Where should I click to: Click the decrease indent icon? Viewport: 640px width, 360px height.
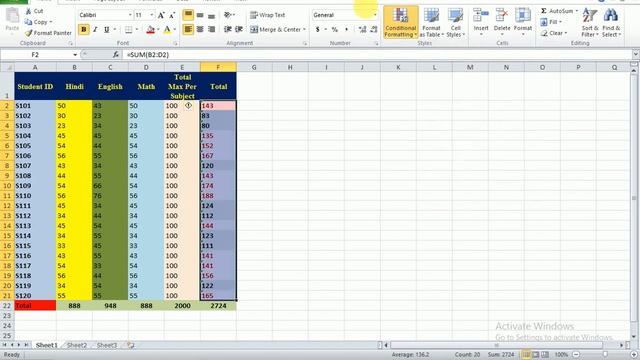(x=228, y=29)
